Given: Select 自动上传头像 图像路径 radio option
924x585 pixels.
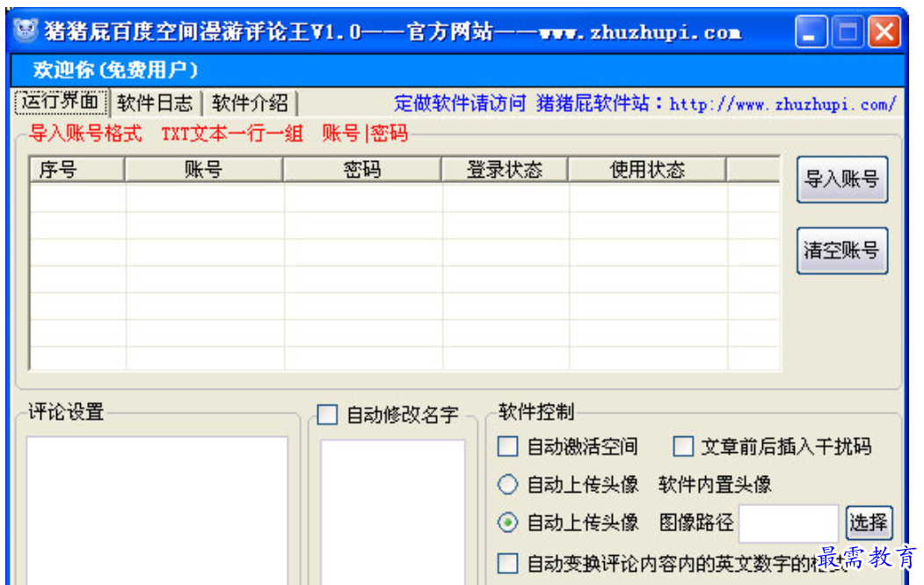Looking at the screenshot, I should 508,523.
